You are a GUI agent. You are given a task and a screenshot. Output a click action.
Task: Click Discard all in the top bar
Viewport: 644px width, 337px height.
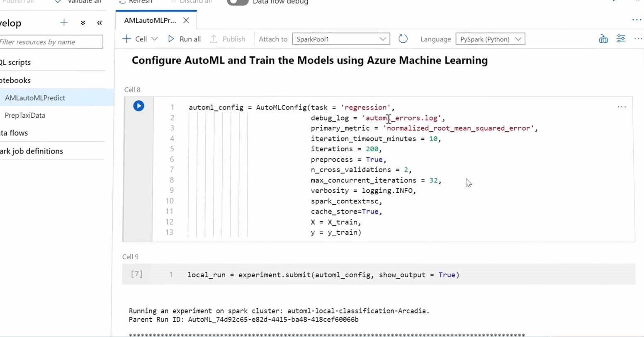click(191, 2)
